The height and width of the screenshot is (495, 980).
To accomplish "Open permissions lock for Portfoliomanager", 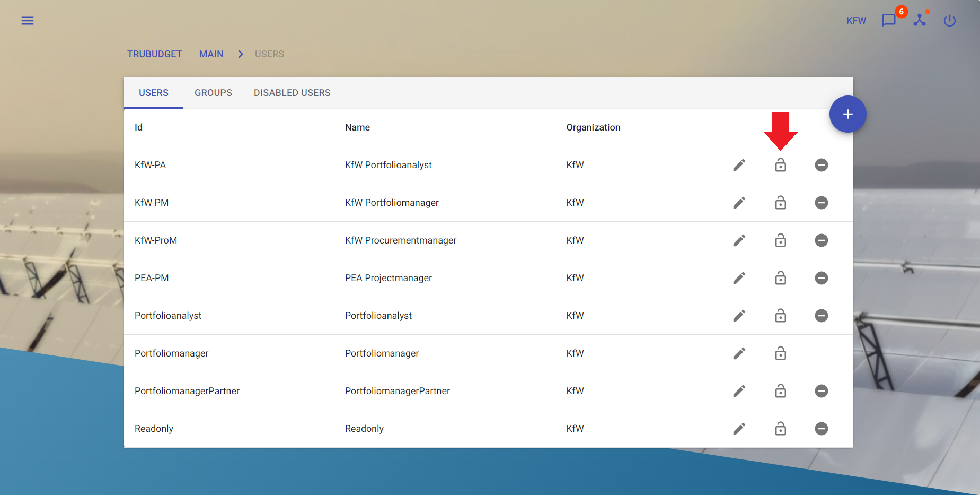I will click(781, 353).
